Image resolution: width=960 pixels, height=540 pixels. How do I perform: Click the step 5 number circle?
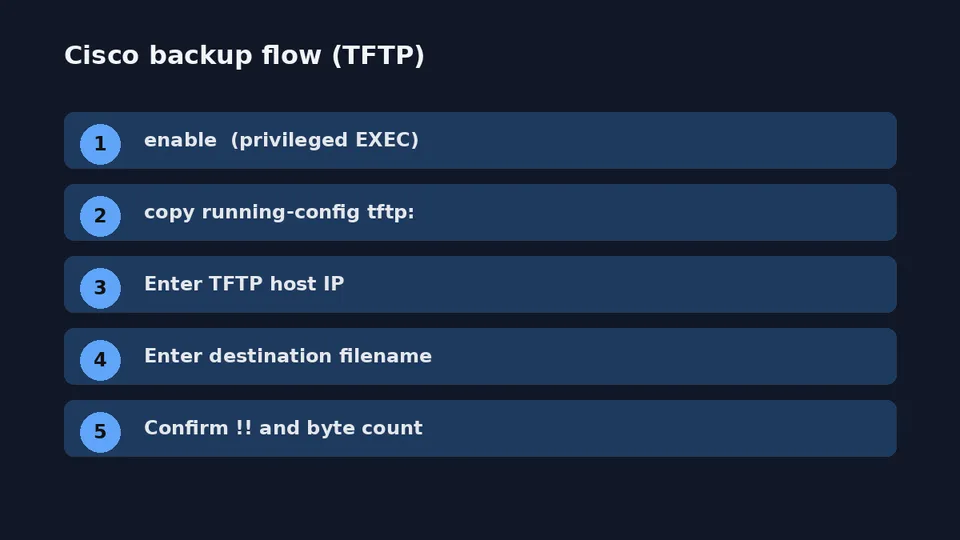point(100,432)
